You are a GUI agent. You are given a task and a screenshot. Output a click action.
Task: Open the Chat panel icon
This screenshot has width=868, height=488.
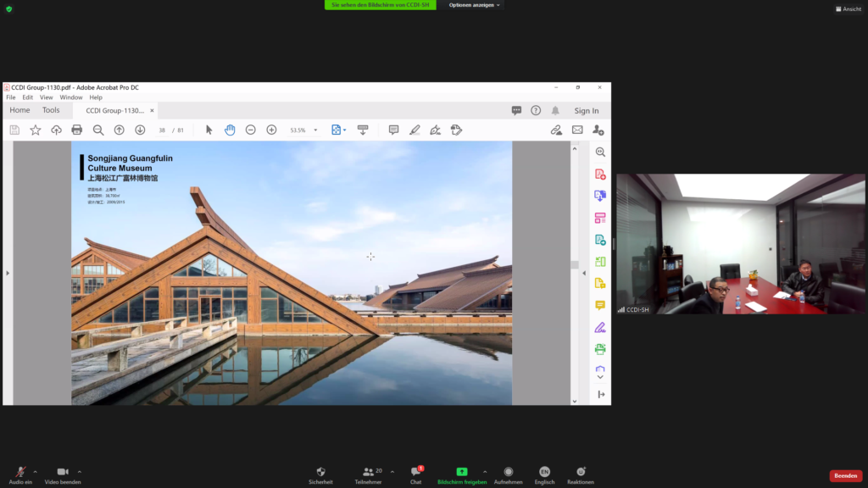(415, 473)
